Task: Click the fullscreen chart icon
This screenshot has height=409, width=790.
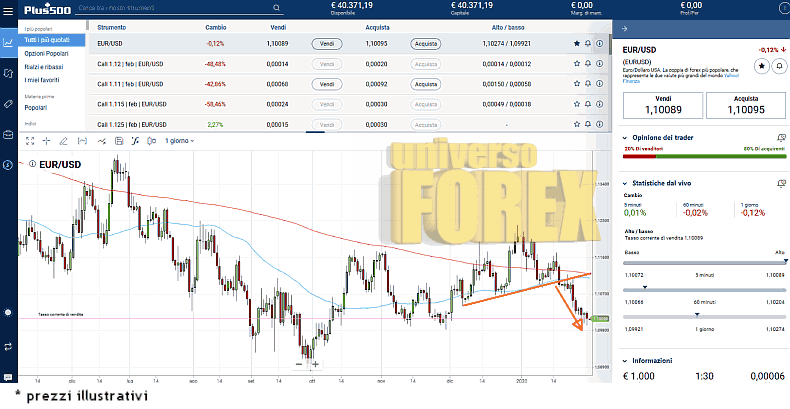Action: [29, 141]
